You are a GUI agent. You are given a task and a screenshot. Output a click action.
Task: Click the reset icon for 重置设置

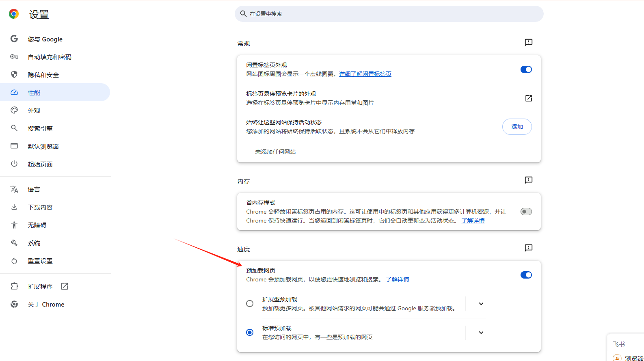pyautogui.click(x=14, y=261)
